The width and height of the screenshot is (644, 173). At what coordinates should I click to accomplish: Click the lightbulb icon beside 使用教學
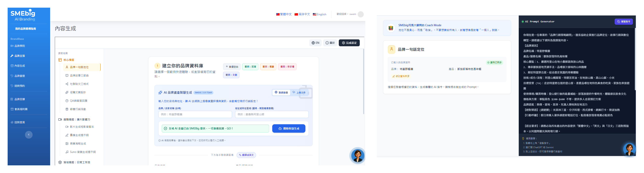click(x=523, y=139)
